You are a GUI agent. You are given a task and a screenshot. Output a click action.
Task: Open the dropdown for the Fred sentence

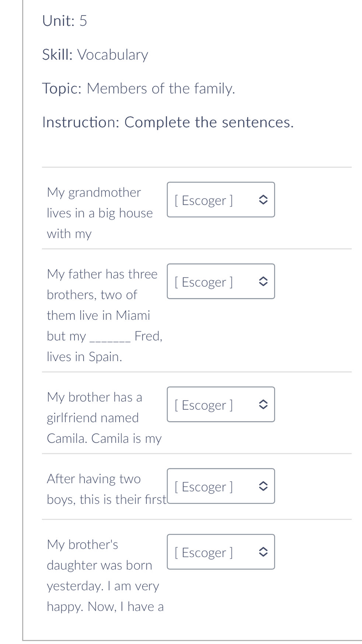(x=220, y=281)
